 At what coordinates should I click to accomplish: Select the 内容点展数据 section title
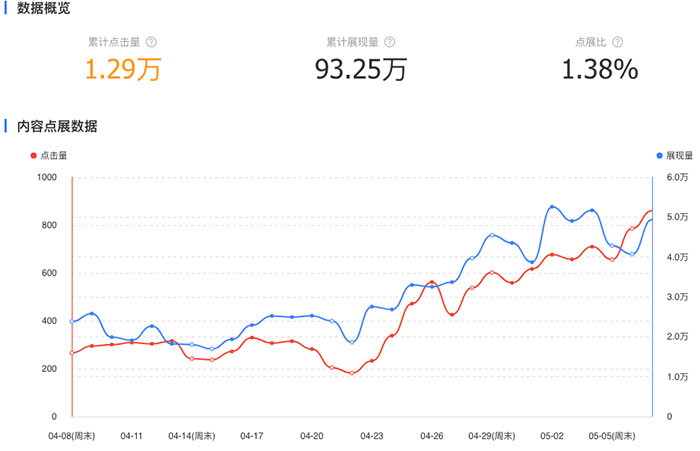(x=57, y=127)
